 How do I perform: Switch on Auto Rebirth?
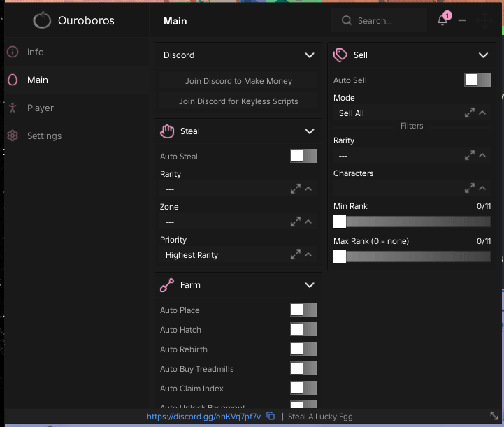[x=303, y=349]
